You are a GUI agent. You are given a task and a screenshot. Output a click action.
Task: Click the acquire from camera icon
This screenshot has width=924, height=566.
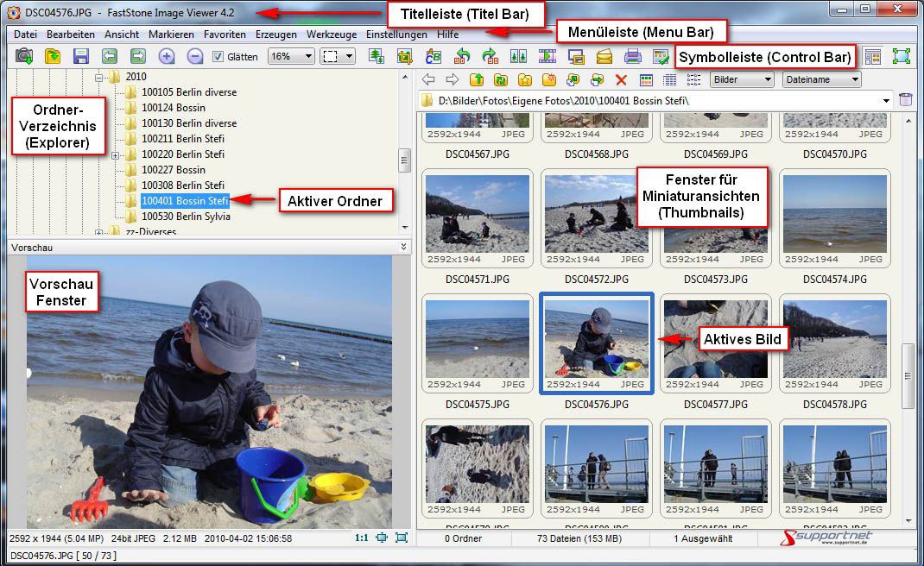24,56
